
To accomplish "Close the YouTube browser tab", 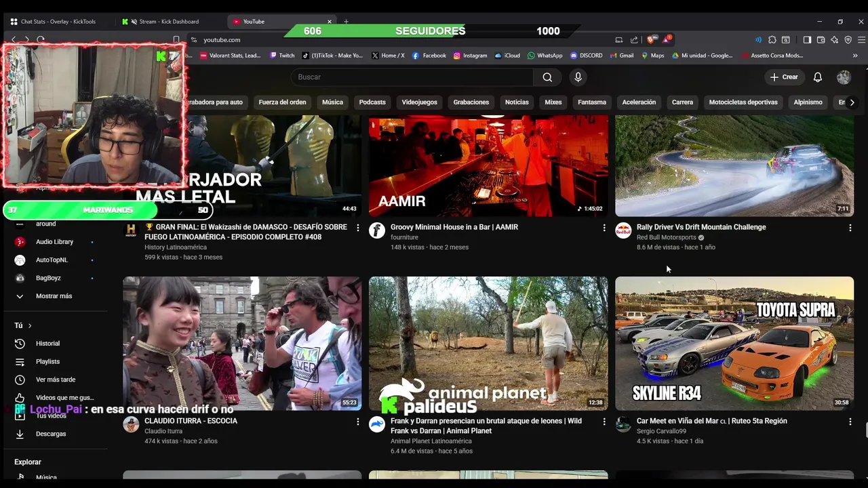I will [330, 22].
